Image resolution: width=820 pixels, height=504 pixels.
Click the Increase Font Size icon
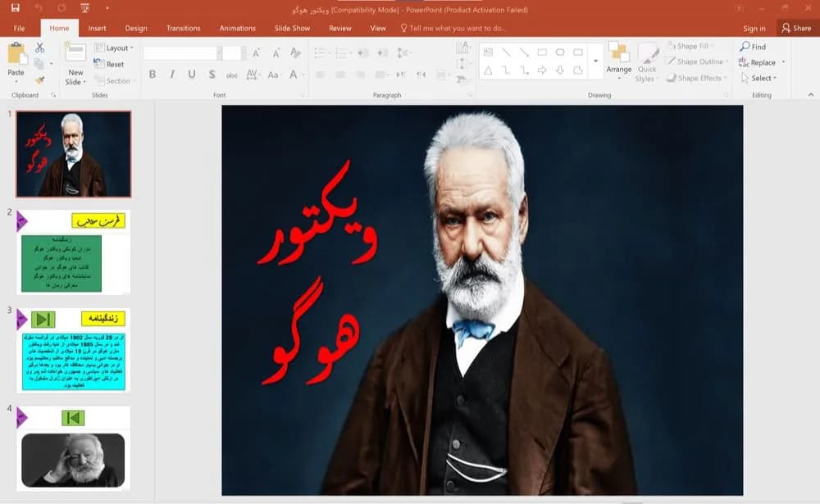point(256,52)
